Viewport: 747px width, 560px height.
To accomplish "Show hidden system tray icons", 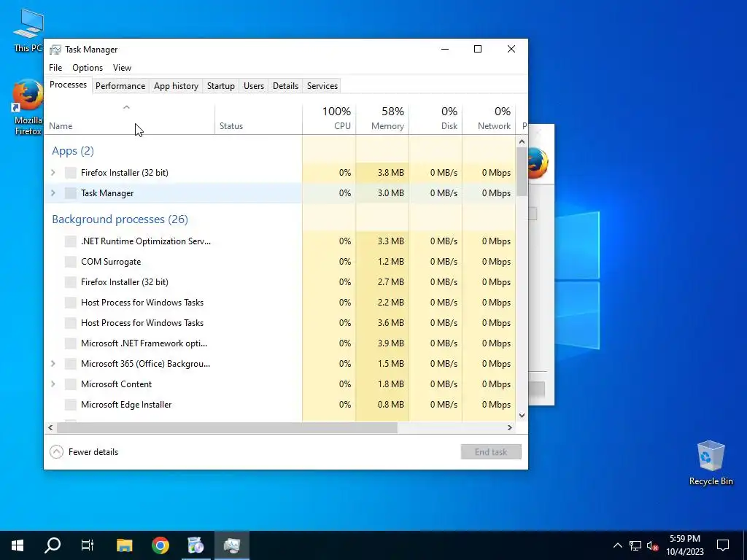I will tap(617, 545).
